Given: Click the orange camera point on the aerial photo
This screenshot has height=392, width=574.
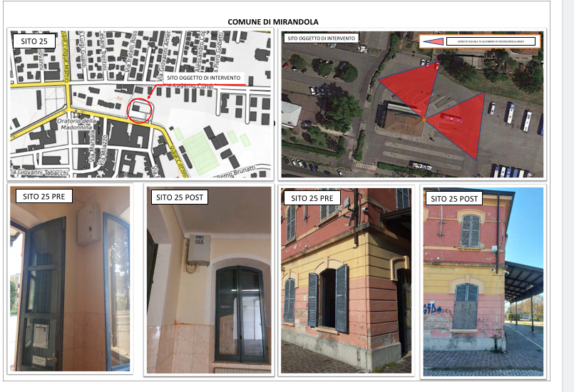Looking at the screenshot, I should coord(424,120).
